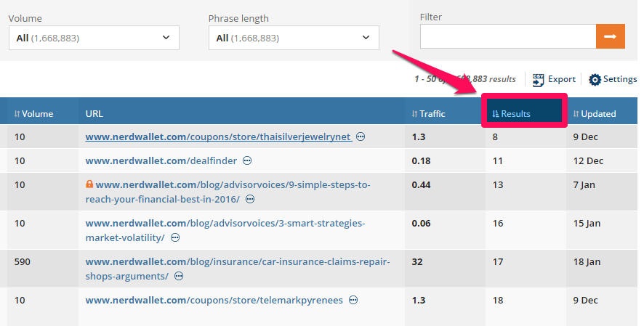Select the results value 17

point(497,261)
